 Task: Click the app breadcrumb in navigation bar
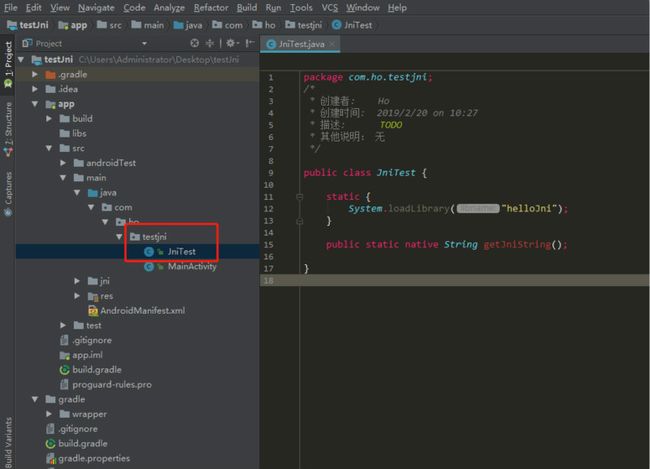73,25
